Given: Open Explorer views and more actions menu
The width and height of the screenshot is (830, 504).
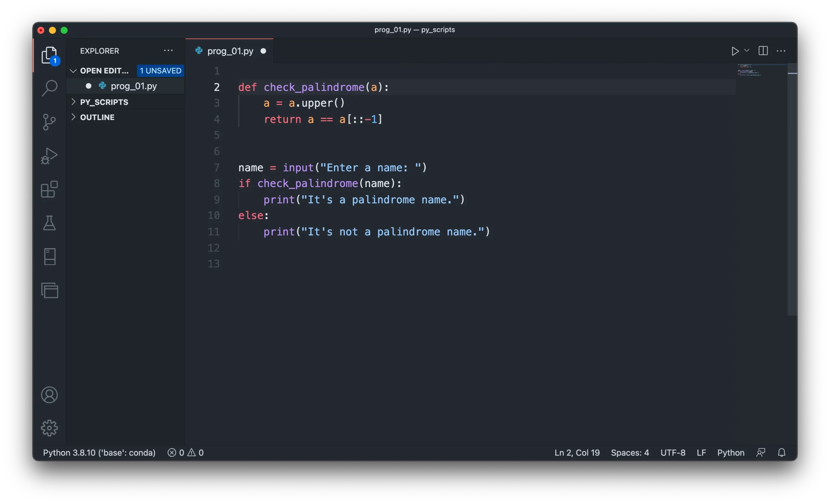Looking at the screenshot, I should tap(168, 51).
